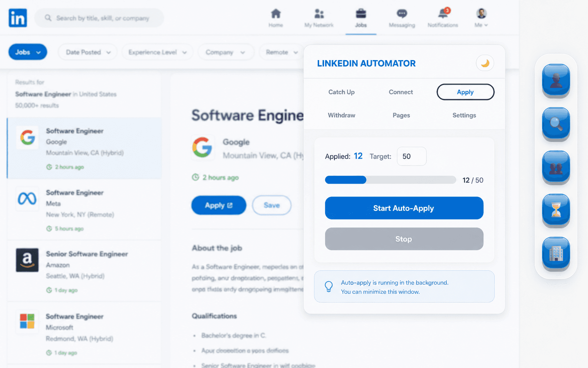Switch to the Withdraw tab
This screenshot has width=588, height=368.
pos(341,115)
